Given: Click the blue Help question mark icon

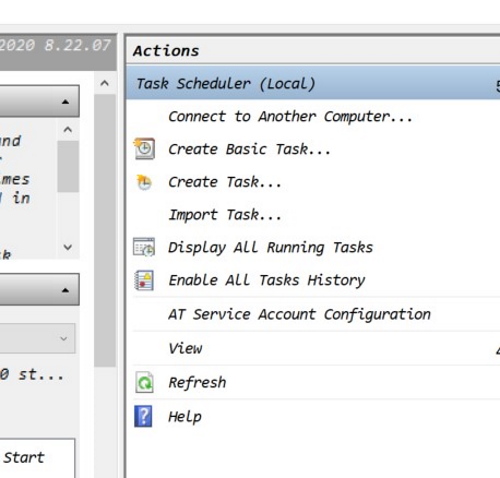Looking at the screenshot, I should 143,416.
